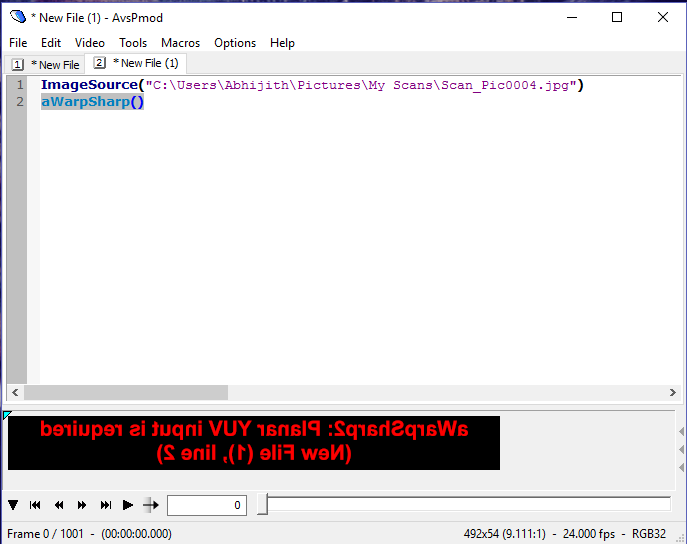Click the 24.000 fps status entry
The image size is (687, 544).
click(x=589, y=534)
